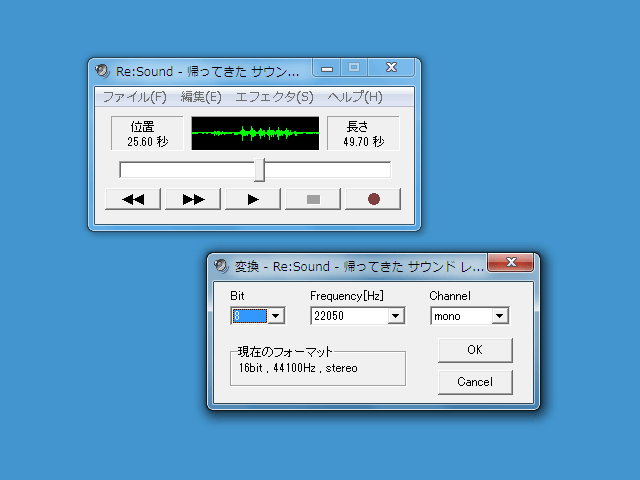Click the fast-forward playback button

point(193,199)
